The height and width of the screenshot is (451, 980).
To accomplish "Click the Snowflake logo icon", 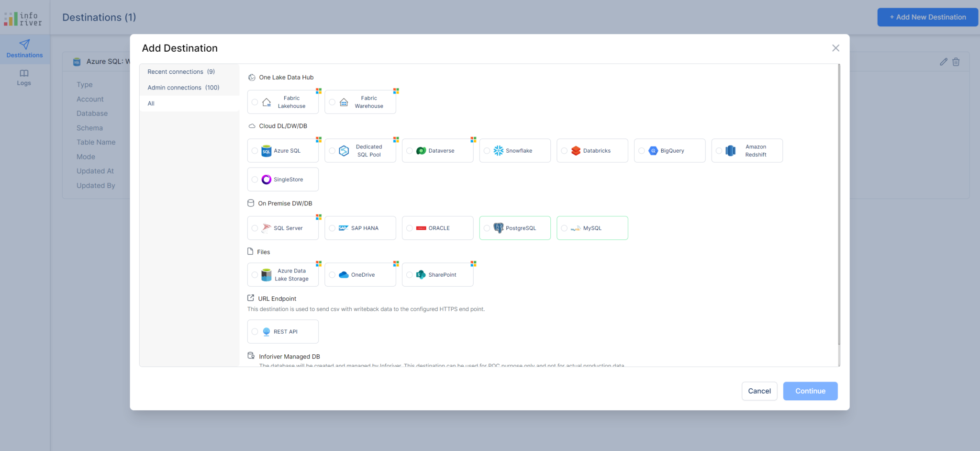I will coord(498,151).
